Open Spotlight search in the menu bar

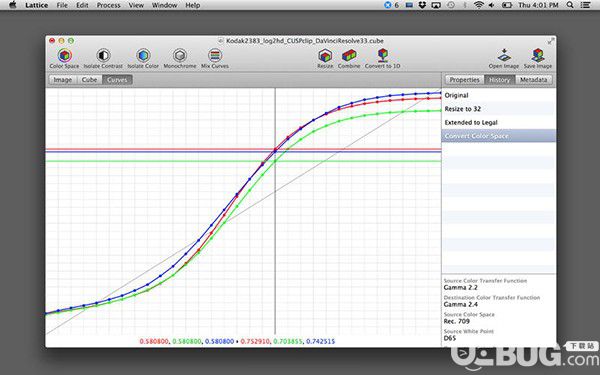coord(570,5)
